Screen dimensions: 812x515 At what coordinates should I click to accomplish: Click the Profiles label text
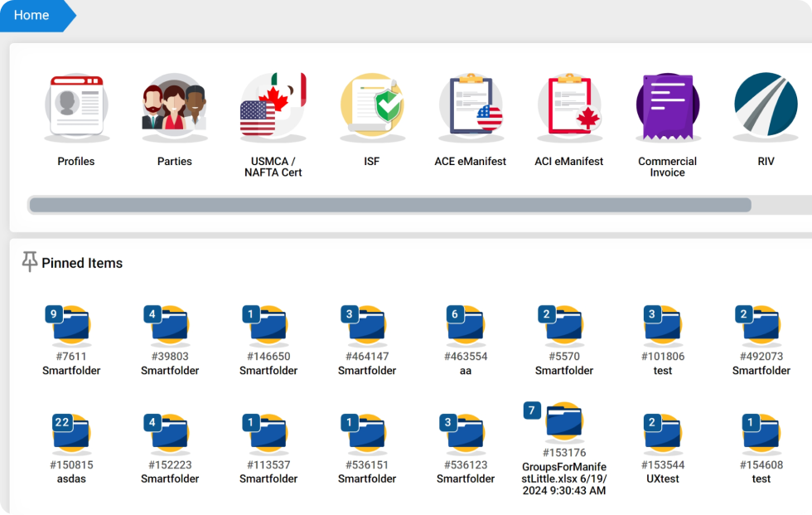76,161
